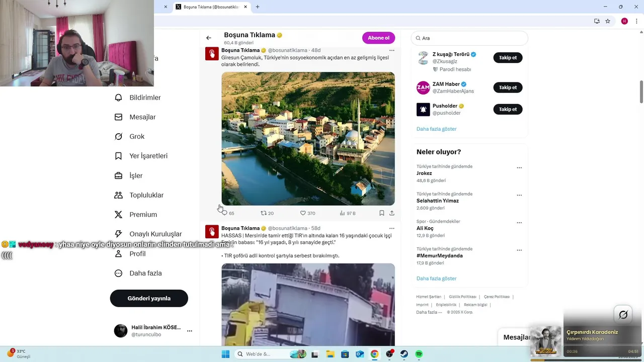Screen dimensions: 644x362
Task: Open the Windows Start button
Action: (x=225, y=354)
